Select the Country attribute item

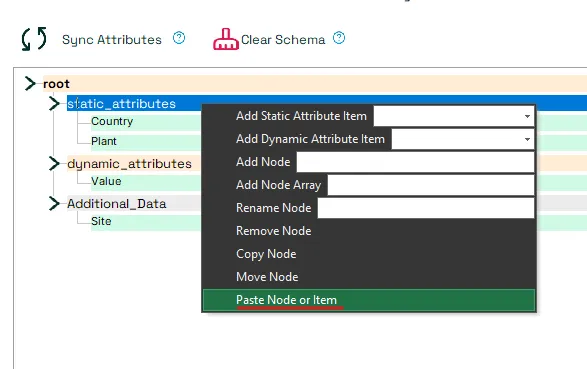(112, 122)
